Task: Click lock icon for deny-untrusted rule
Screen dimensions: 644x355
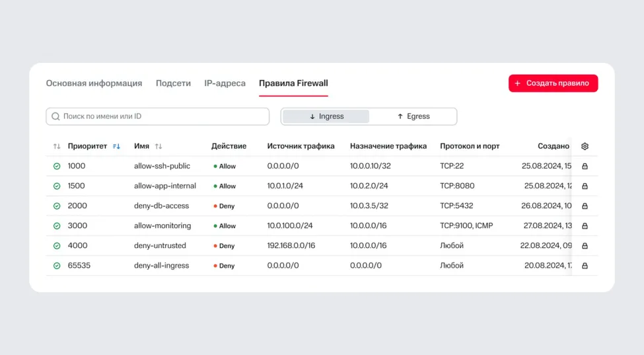Action: point(585,246)
